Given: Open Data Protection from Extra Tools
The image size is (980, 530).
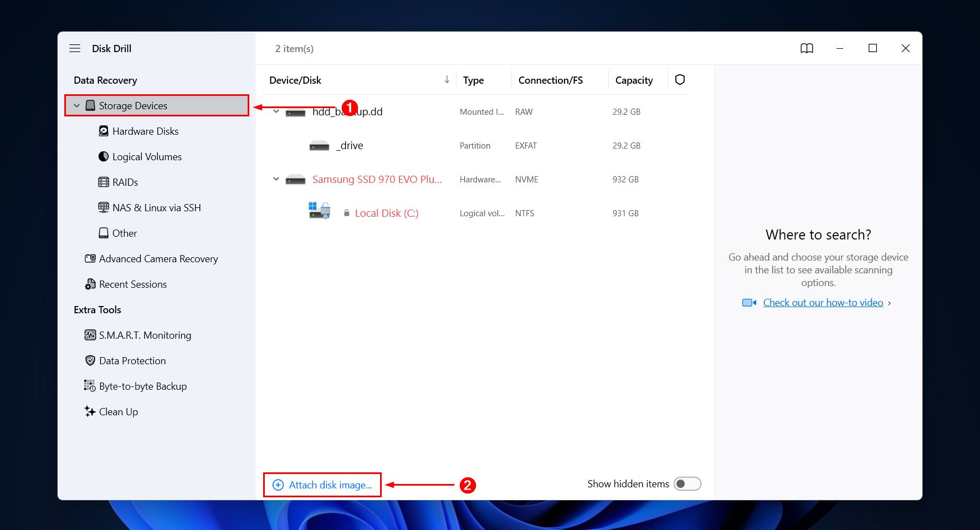Looking at the screenshot, I should pos(132,360).
